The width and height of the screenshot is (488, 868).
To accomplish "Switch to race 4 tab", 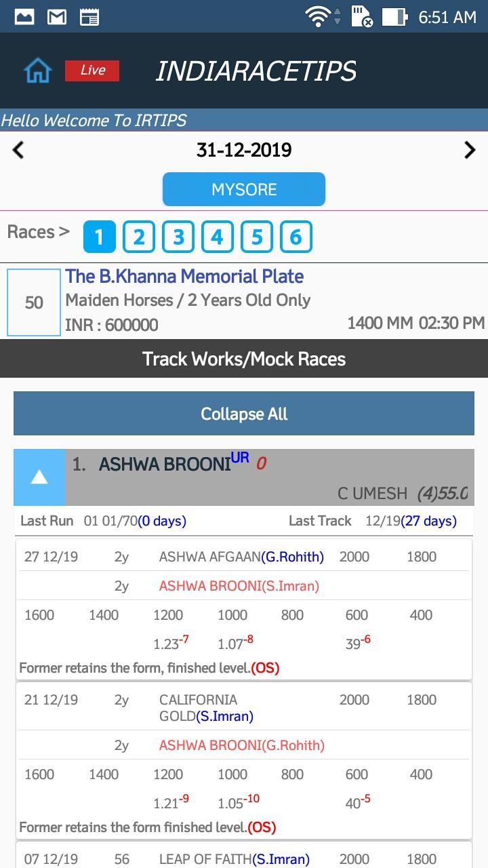I will pyautogui.click(x=218, y=237).
